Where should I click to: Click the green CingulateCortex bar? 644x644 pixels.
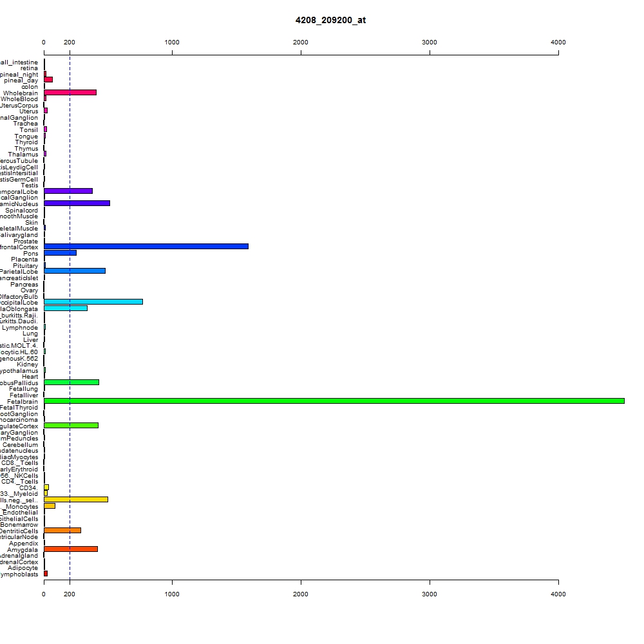pyautogui.click(x=71, y=426)
